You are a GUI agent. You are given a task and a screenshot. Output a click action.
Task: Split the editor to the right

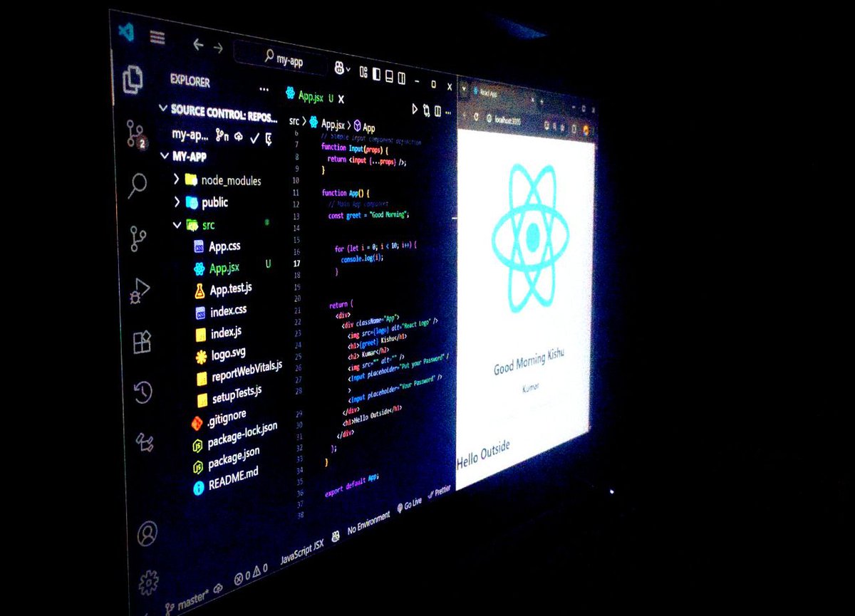coord(437,112)
